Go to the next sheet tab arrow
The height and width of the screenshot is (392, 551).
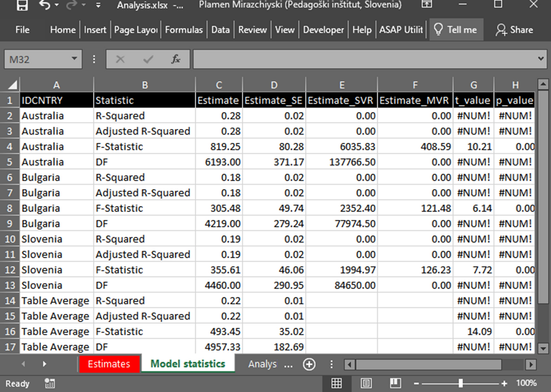(44, 364)
